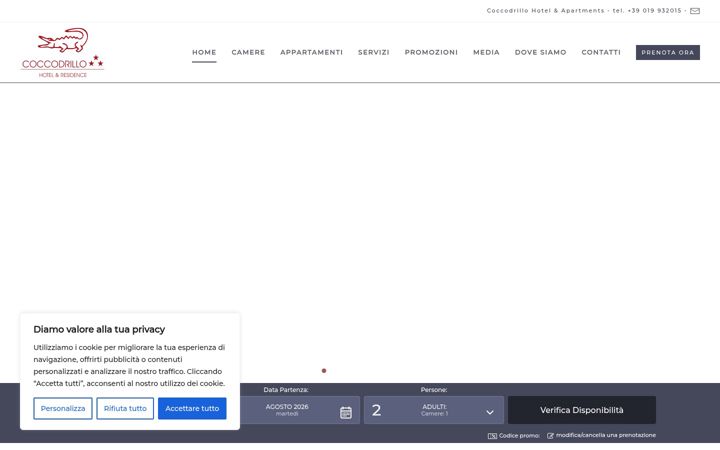Expand the Persone adults dropdown chevron
Screen dimensions: 720x450
tap(490, 412)
